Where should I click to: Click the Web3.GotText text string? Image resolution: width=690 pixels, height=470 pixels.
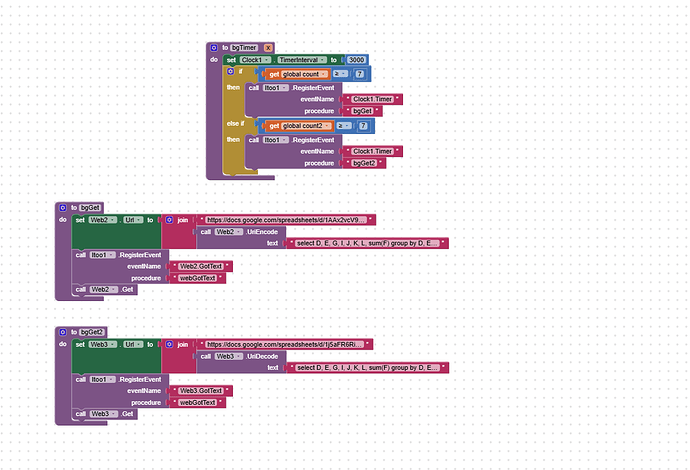(201, 391)
